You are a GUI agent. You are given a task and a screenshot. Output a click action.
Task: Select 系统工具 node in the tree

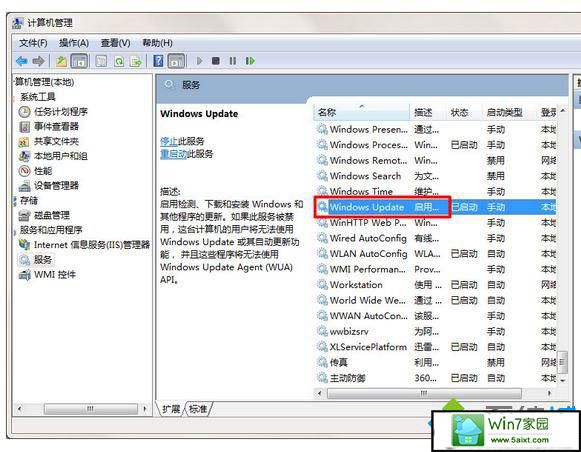tap(37, 97)
